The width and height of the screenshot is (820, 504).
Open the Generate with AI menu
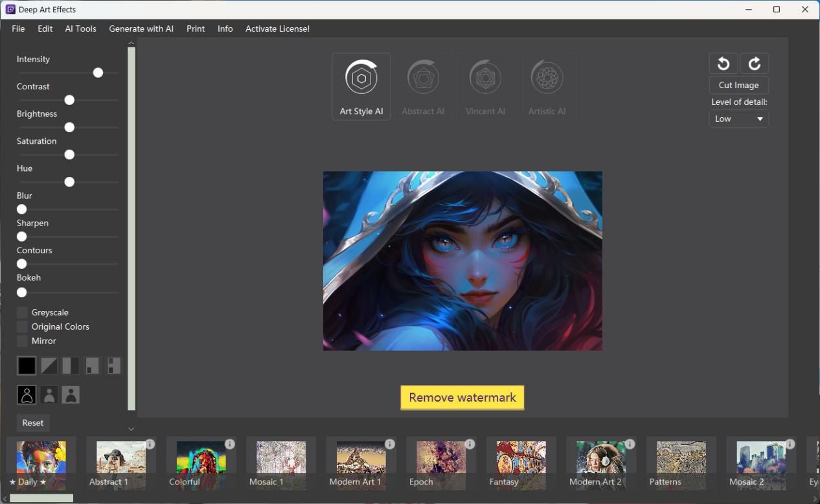(x=141, y=29)
